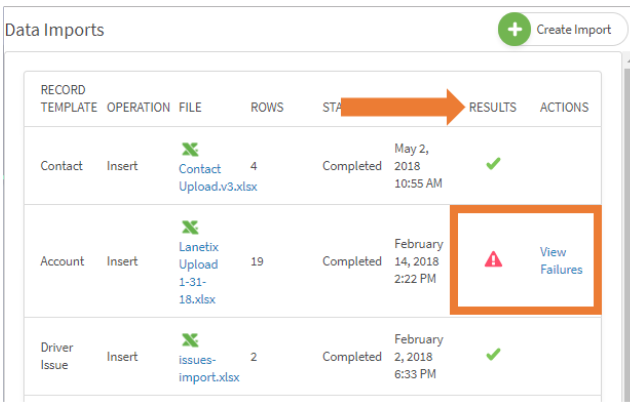The width and height of the screenshot is (630, 407).
Task: Click the green plus Create Import icon
Action: tap(515, 29)
